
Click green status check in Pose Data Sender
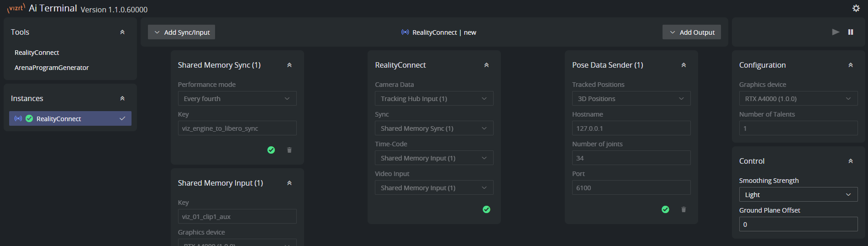tap(665, 209)
